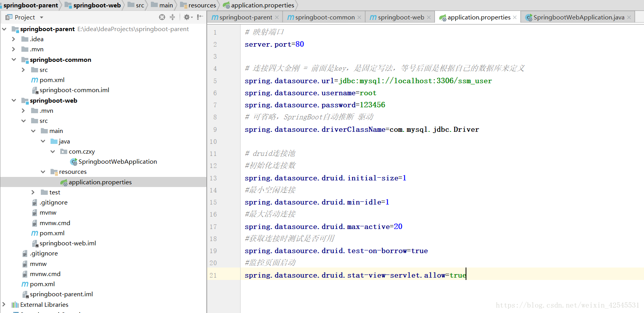Click src in the breadcrumb bar

point(136,5)
